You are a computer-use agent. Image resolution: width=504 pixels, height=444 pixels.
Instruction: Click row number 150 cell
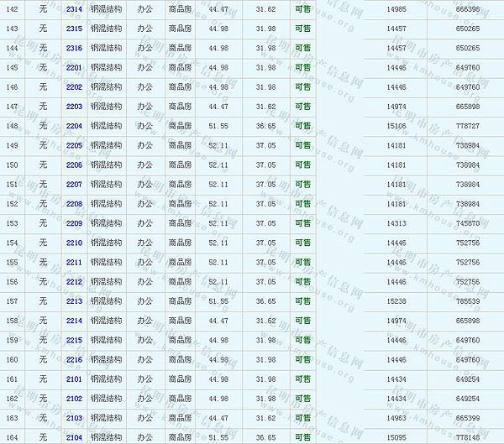click(12, 165)
